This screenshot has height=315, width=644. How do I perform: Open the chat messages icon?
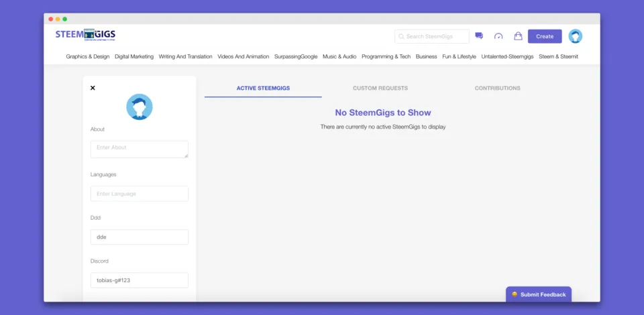tap(479, 36)
